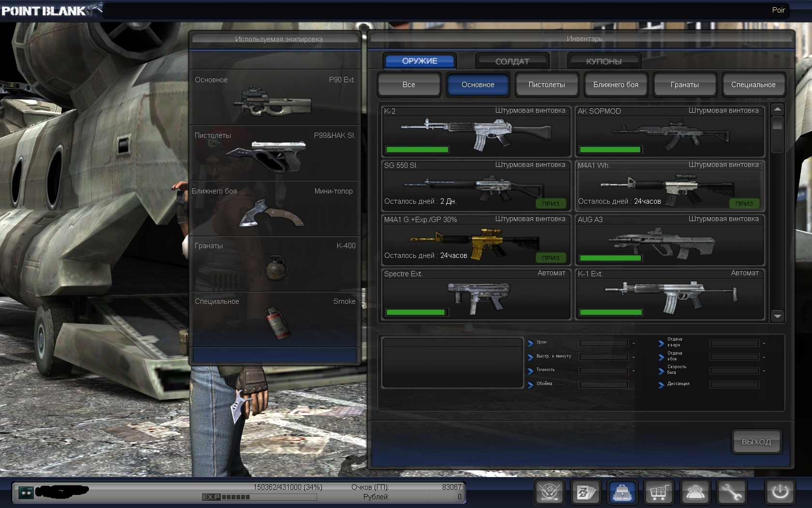The height and width of the screenshot is (508, 812).
Task: Filter weapons by Гранаты
Action: click(x=684, y=85)
